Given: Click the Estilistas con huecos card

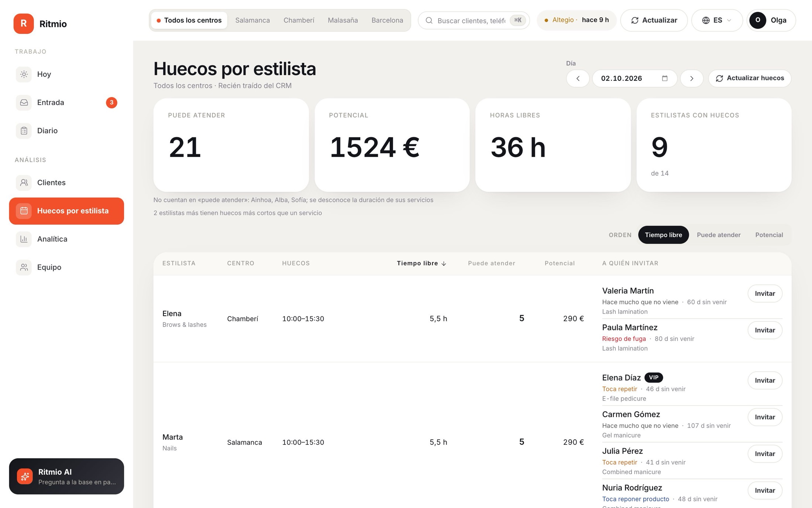Looking at the screenshot, I should pos(714,145).
